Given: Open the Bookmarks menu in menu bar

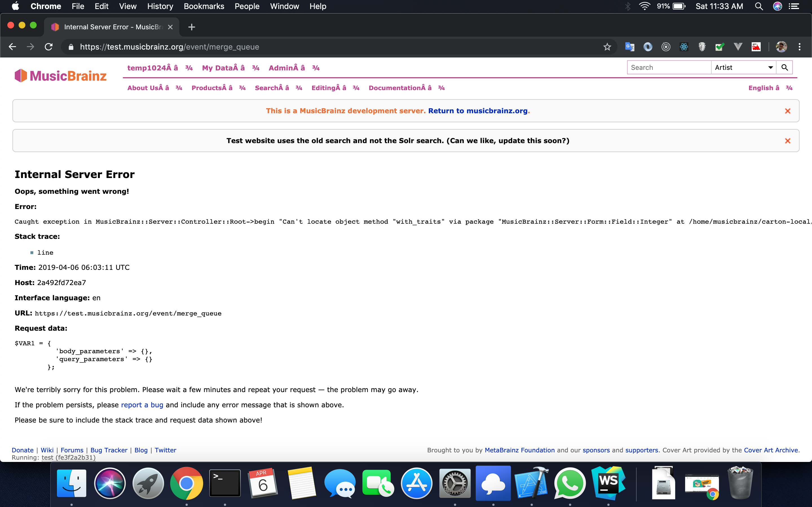Looking at the screenshot, I should 204,6.
